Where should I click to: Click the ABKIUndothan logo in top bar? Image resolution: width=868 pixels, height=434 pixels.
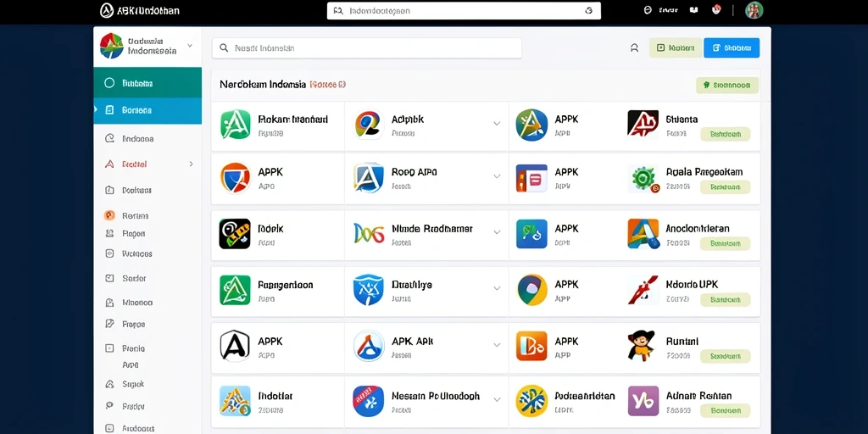coord(140,10)
